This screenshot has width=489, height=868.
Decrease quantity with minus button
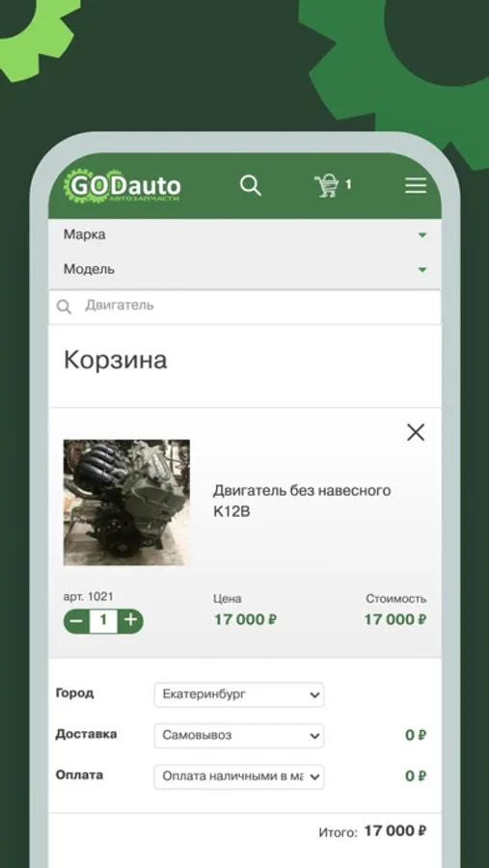click(x=76, y=621)
